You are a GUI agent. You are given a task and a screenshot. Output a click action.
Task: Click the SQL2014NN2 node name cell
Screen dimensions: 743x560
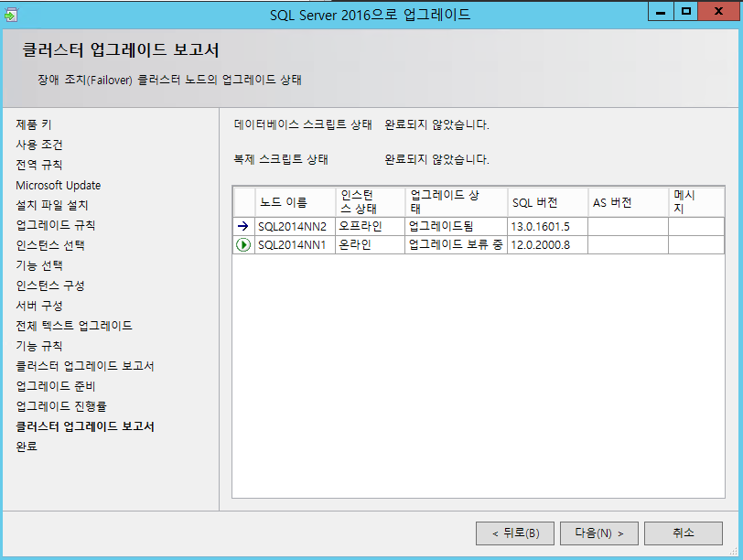[x=296, y=226]
